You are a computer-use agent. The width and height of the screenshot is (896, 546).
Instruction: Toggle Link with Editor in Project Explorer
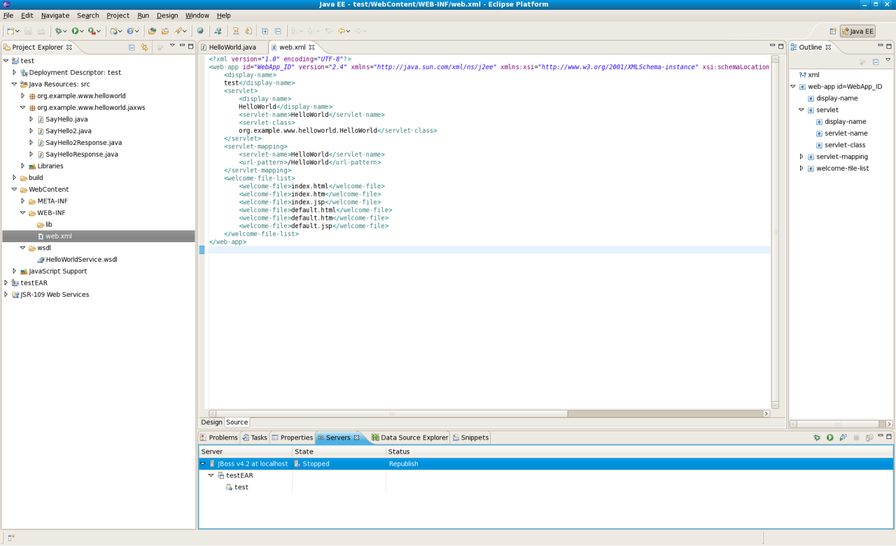144,47
